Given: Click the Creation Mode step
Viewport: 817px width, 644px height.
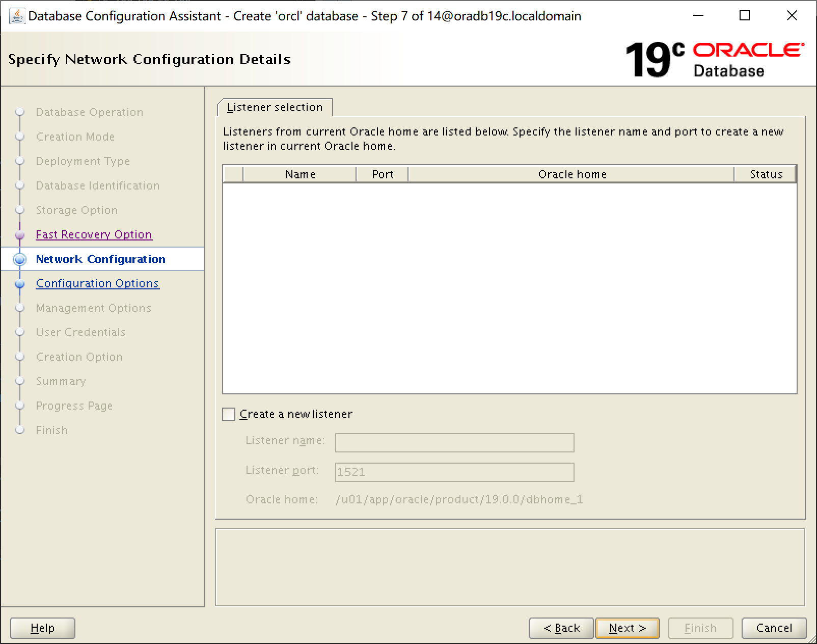Looking at the screenshot, I should click(x=75, y=137).
